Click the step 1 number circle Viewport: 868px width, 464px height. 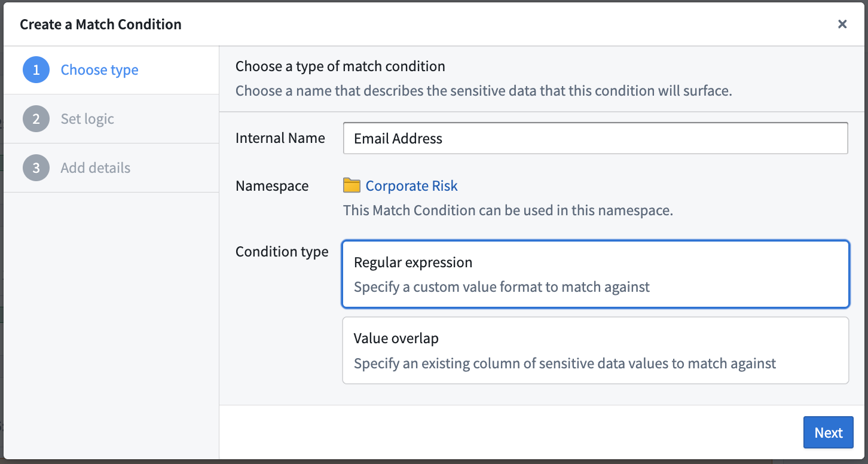[36, 70]
